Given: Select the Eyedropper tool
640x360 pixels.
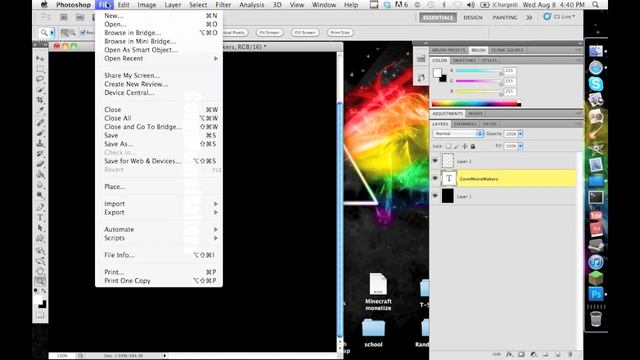Looking at the screenshot, I should (x=40, y=110).
